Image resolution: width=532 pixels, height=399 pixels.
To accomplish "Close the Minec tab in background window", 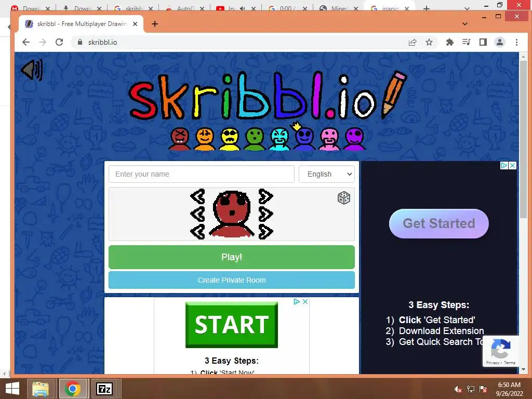I will [355, 8].
